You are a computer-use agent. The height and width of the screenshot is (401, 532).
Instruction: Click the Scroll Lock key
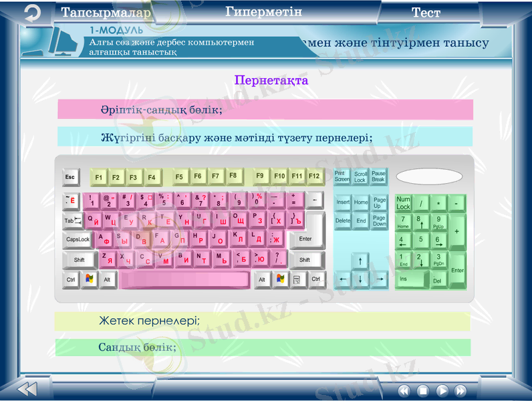(x=360, y=177)
